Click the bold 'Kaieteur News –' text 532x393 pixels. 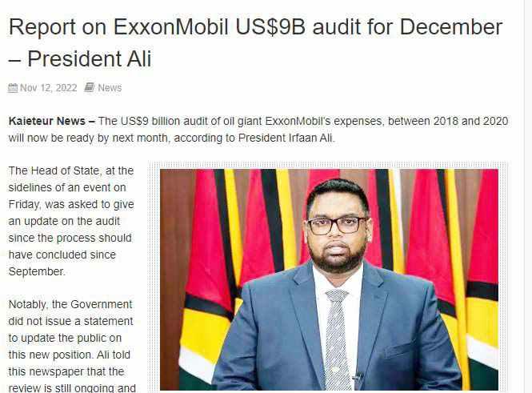point(51,121)
